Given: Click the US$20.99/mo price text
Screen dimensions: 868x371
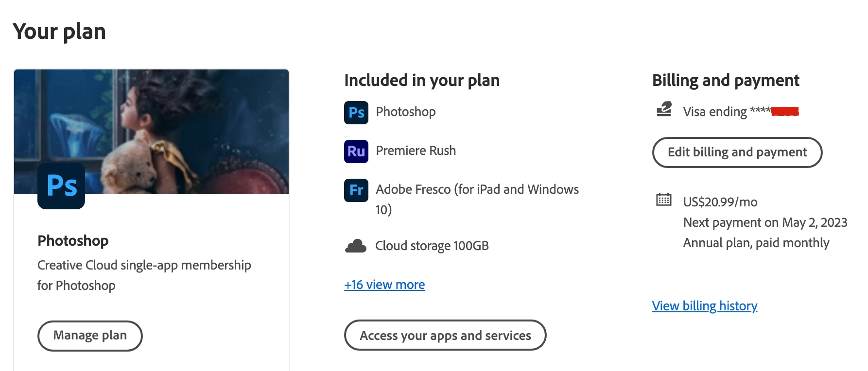Looking at the screenshot, I should [720, 202].
